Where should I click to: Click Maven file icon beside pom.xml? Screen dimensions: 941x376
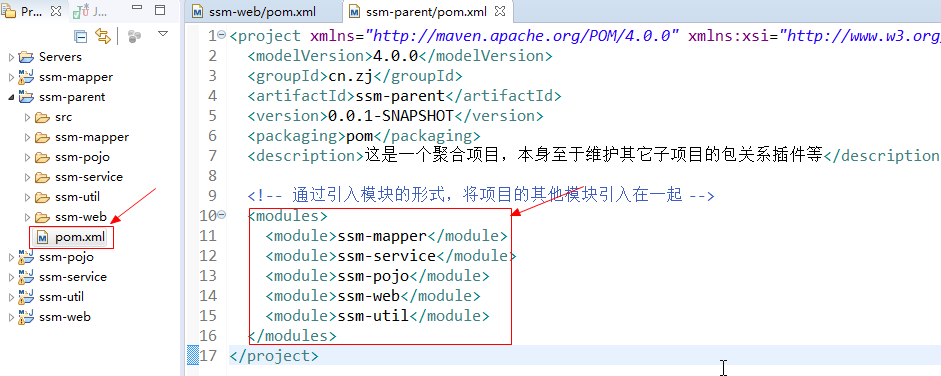43,237
